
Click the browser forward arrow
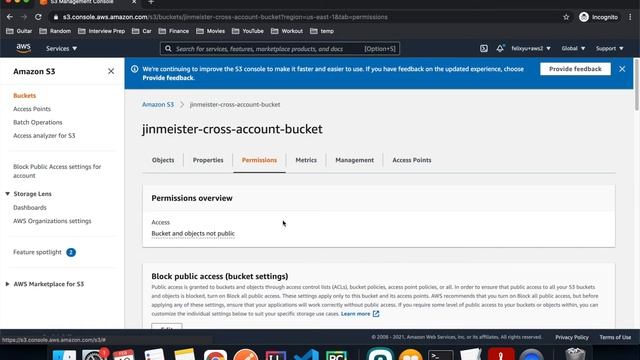[24, 17]
